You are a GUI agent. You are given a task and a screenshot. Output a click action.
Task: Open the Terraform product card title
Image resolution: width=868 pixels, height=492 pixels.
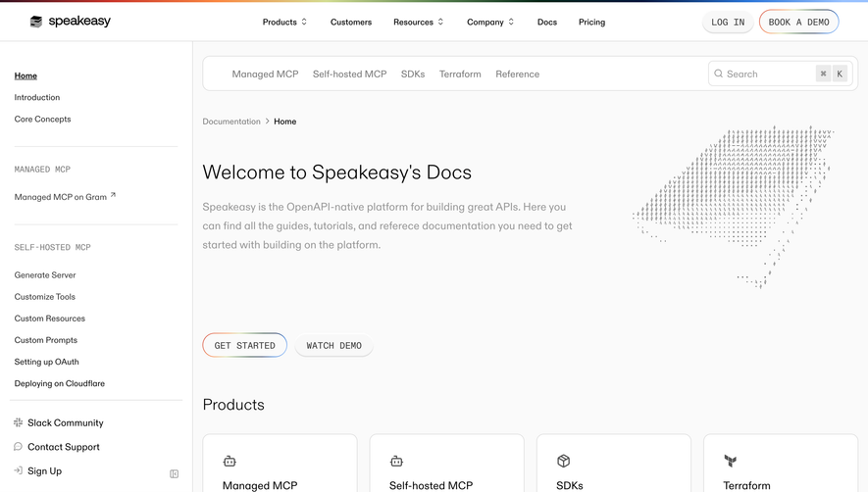pyautogui.click(x=746, y=485)
